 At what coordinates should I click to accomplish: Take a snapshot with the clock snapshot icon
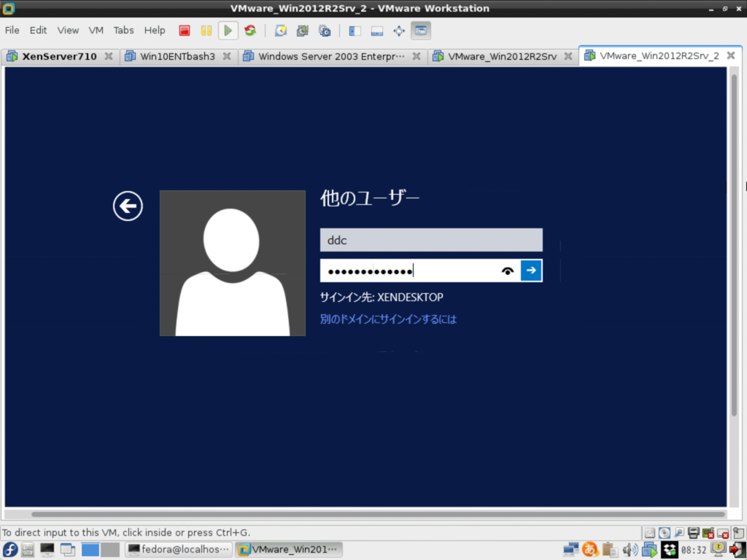tap(281, 31)
